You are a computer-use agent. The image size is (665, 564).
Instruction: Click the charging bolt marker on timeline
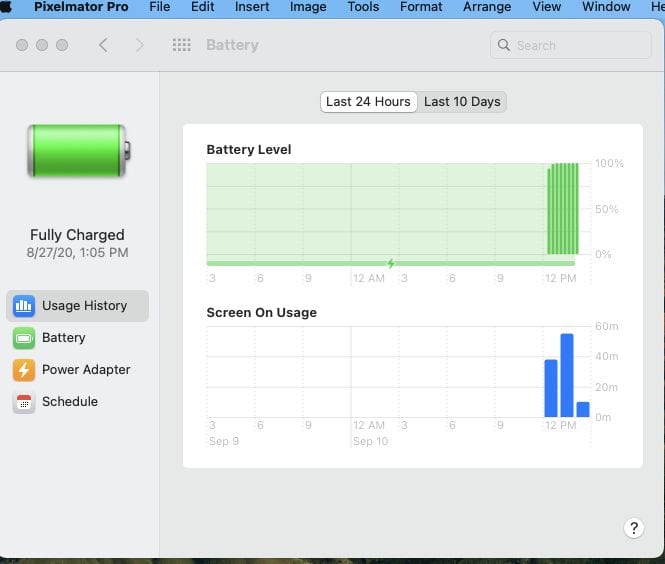[x=391, y=263]
